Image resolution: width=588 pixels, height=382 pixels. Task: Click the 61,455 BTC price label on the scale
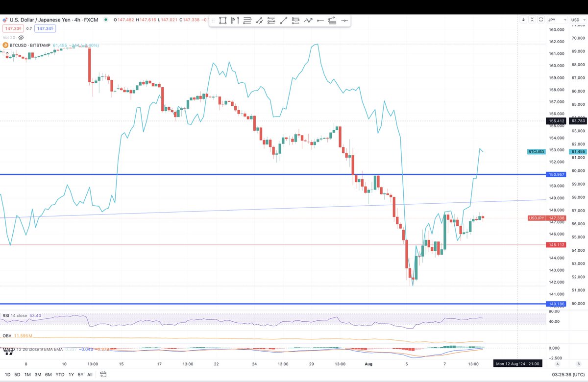click(578, 152)
